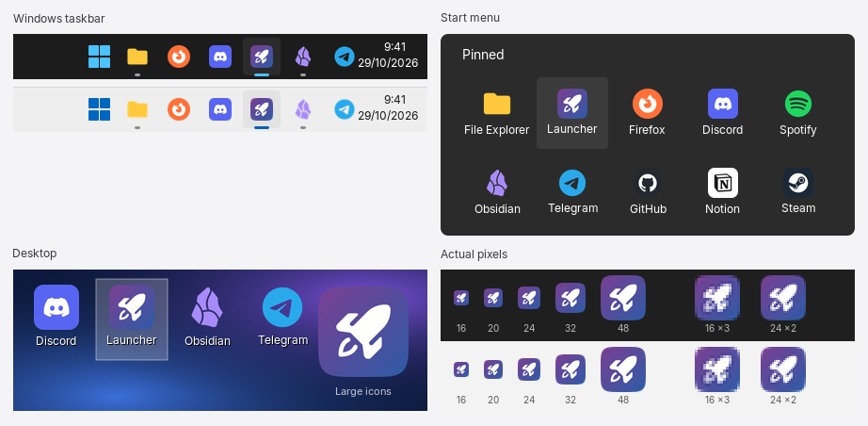Click the Pinned heading in Start menu
This screenshot has height=426, width=868.
point(483,55)
